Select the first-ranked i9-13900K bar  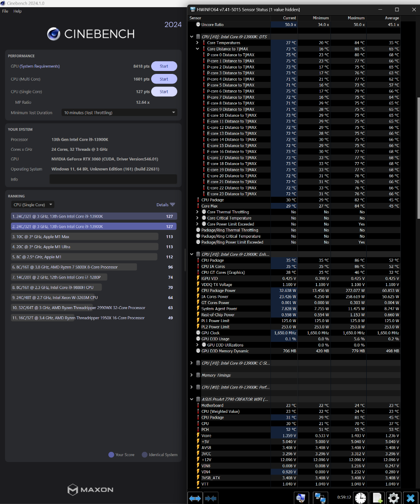point(94,216)
